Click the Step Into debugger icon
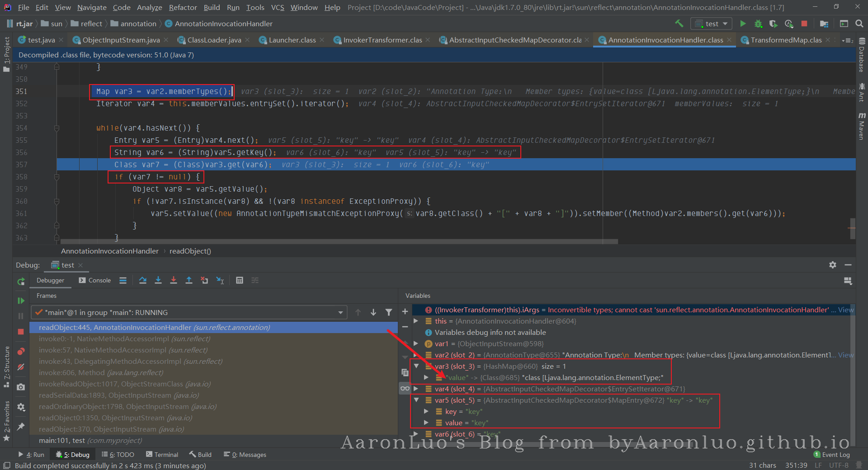The width and height of the screenshot is (868, 470). [158, 280]
